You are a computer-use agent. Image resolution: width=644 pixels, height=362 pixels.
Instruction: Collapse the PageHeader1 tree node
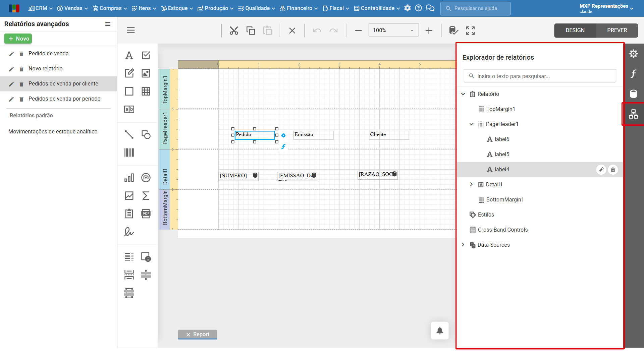471,124
